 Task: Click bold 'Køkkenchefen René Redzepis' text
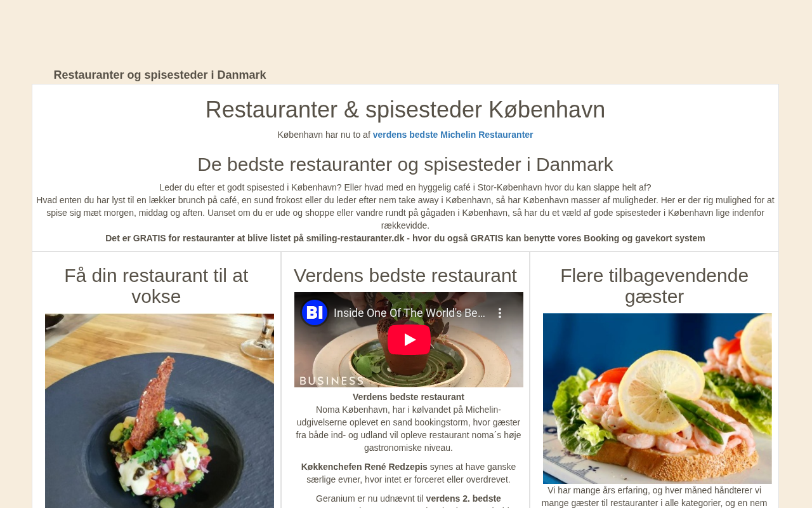click(x=364, y=467)
